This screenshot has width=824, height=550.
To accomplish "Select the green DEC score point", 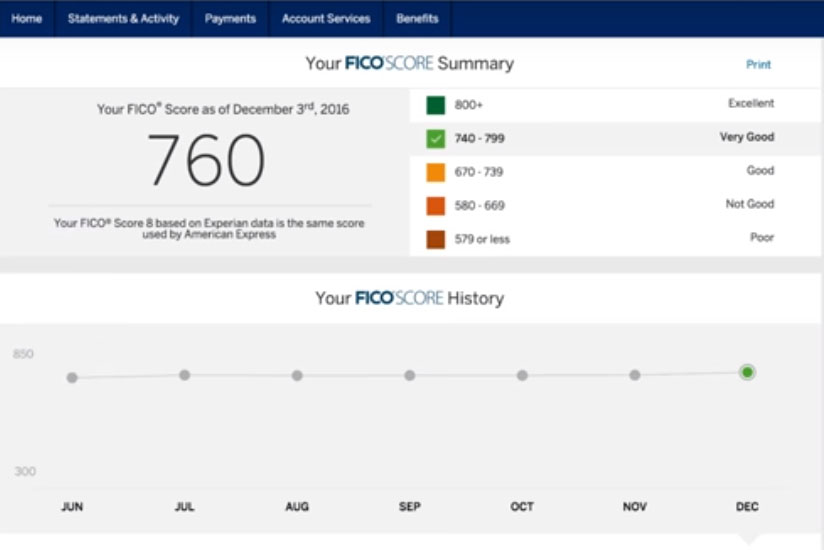I will 747,372.
